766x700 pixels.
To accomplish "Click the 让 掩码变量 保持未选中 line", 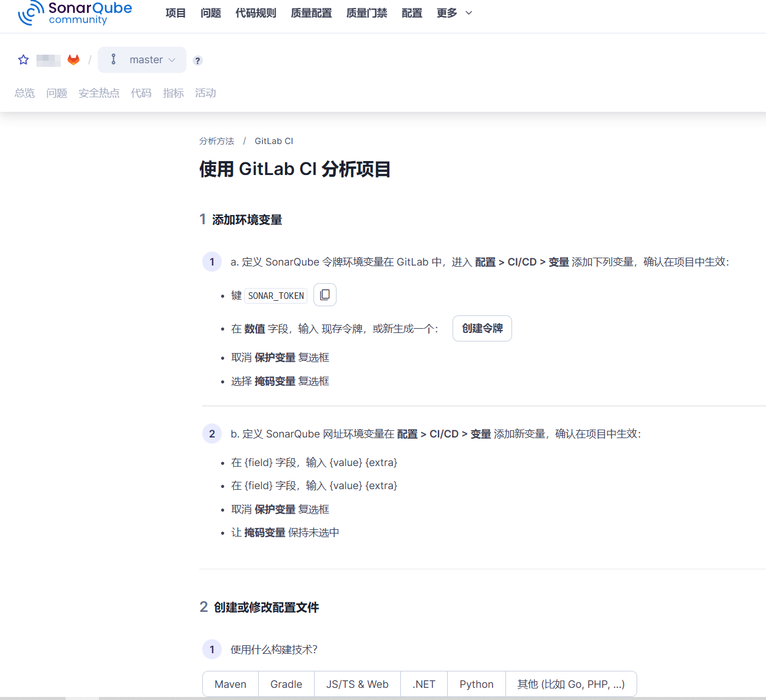I will pos(285,532).
